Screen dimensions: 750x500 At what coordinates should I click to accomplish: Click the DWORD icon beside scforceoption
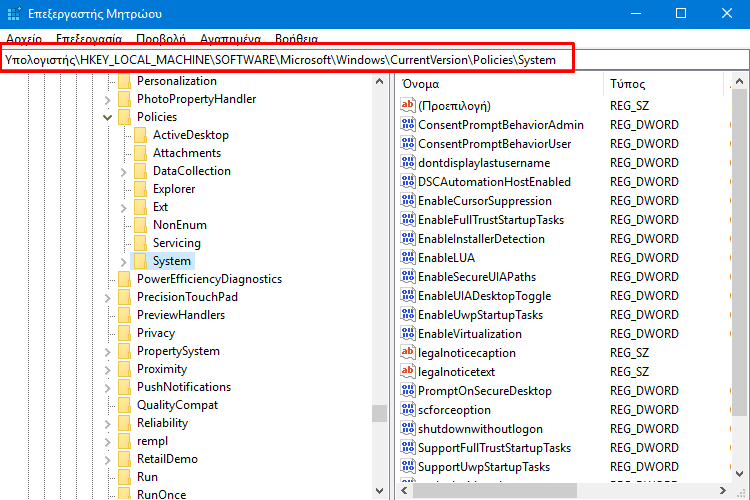pos(408,410)
